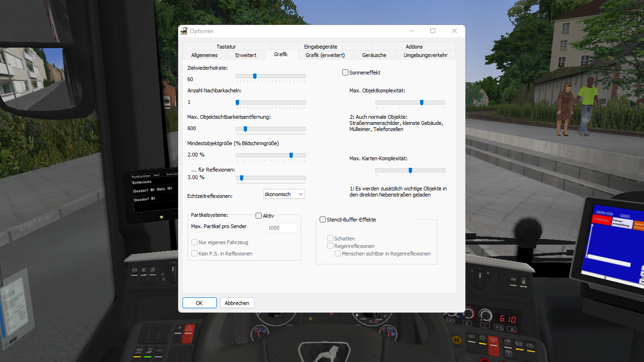
Task: Click the Abbrechen button
Action: (237, 303)
